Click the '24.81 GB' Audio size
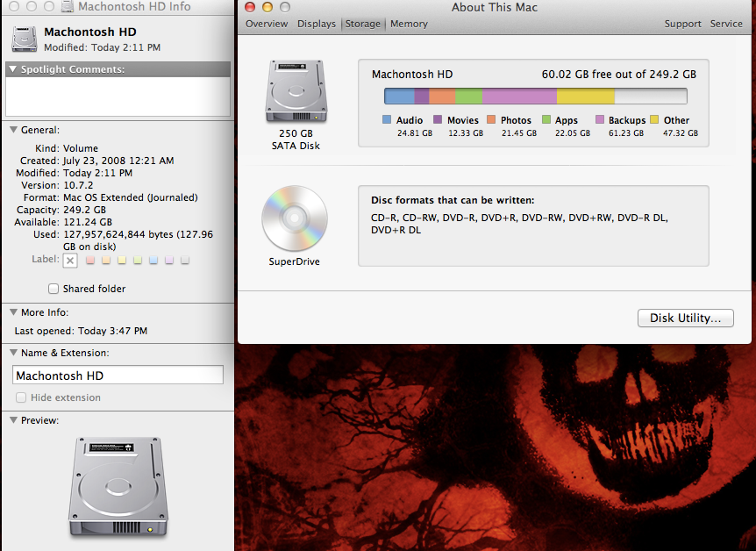756x551 pixels. pyautogui.click(x=415, y=133)
